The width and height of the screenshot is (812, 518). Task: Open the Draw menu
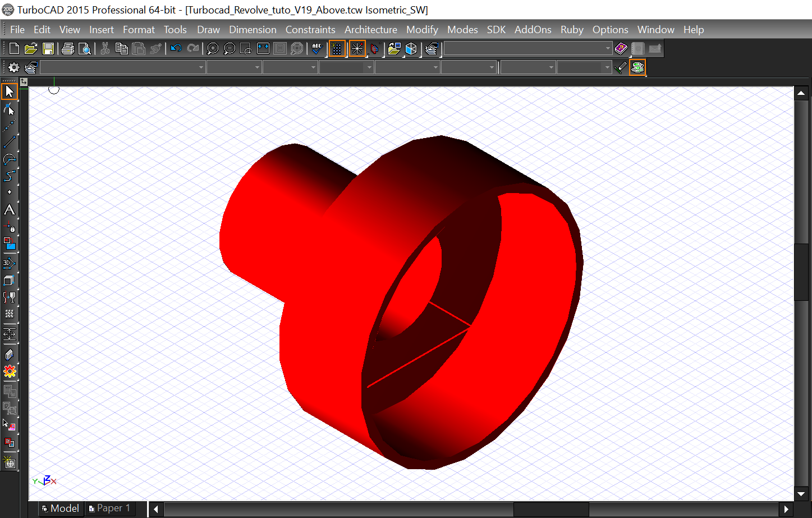pyautogui.click(x=208, y=30)
